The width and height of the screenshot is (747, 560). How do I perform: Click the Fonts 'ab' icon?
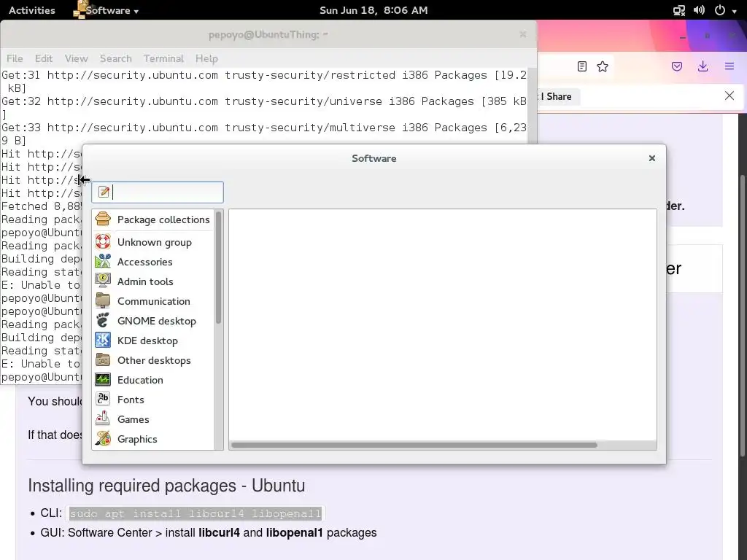pos(103,399)
